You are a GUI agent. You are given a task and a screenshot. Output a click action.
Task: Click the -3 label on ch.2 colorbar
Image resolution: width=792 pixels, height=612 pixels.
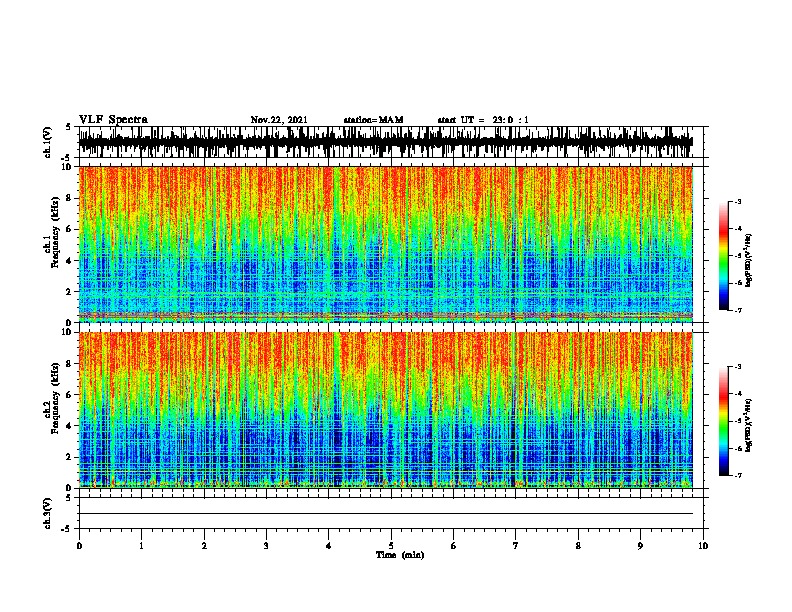[x=738, y=367]
